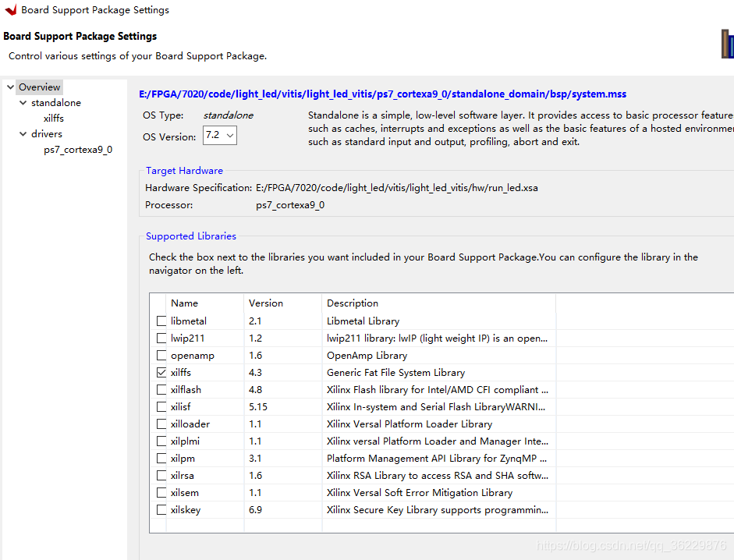Check the lwip211 library box
This screenshot has width=734, height=560.
click(x=161, y=338)
